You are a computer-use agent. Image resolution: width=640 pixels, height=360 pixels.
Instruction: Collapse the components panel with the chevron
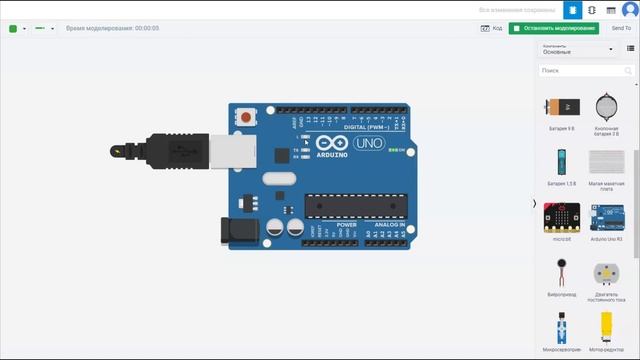(x=534, y=203)
